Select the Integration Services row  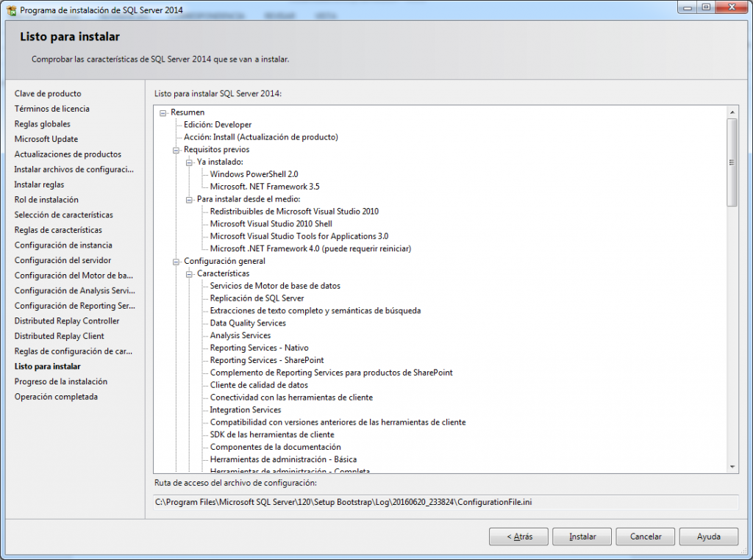point(246,410)
